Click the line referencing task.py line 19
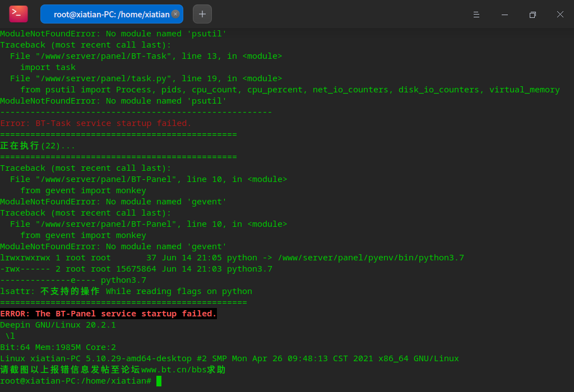 [x=146, y=78]
